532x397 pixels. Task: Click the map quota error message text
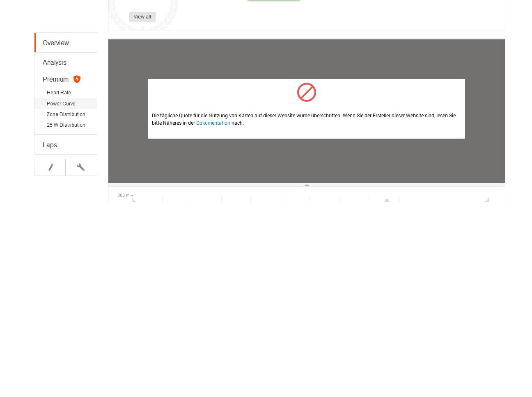[x=304, y=116]
